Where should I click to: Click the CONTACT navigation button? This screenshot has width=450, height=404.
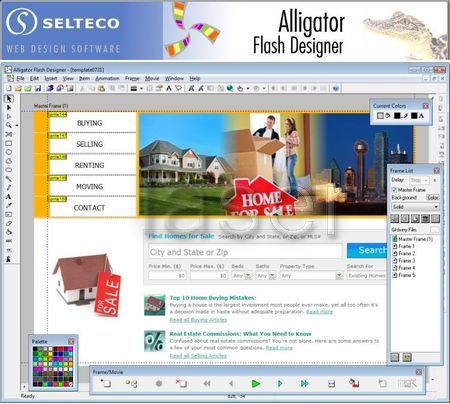[93, 208]
